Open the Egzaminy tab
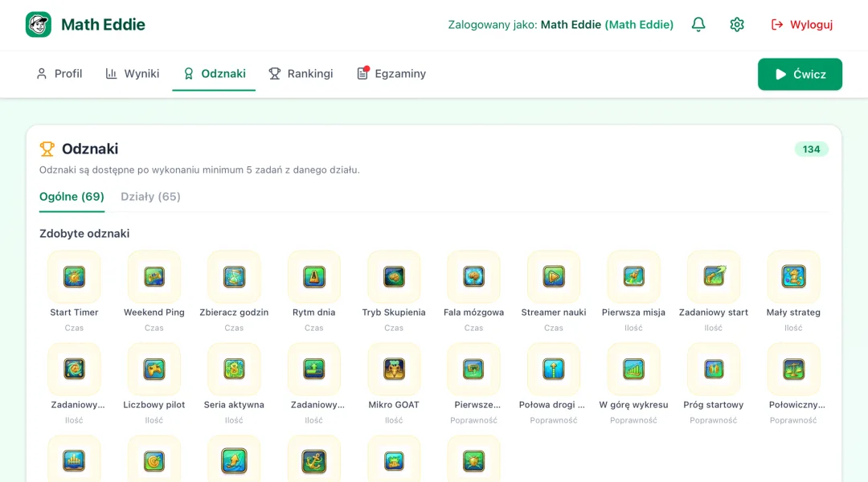868x482 pixels. pyautogui.click(x=391, y=74)
